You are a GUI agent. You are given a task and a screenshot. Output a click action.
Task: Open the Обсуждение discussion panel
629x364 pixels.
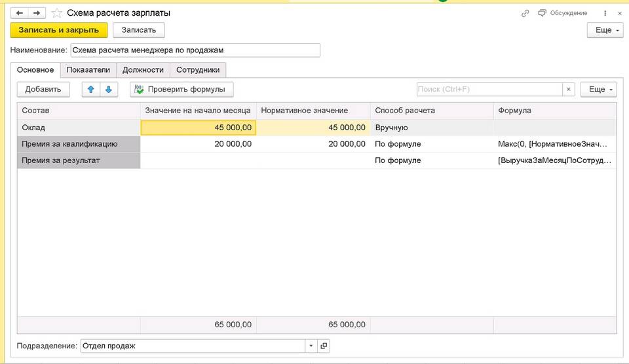click(563, 13)
